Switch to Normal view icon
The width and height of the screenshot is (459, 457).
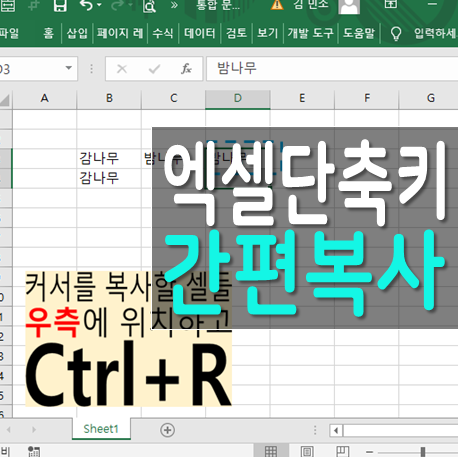pyautogui.click(x=271, y=451)
